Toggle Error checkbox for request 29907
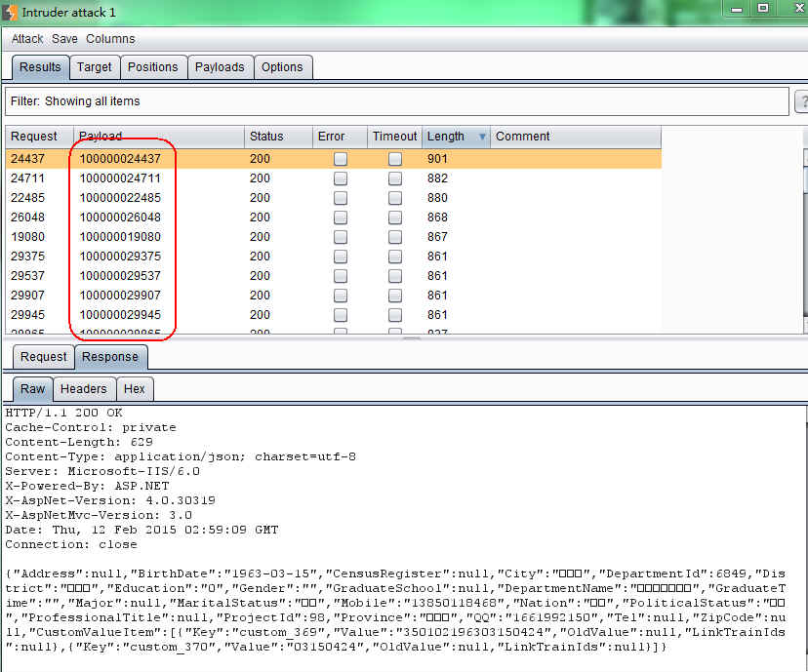Image resolution: width=808 pixels, height=672 pixels. tap(341, 296)
